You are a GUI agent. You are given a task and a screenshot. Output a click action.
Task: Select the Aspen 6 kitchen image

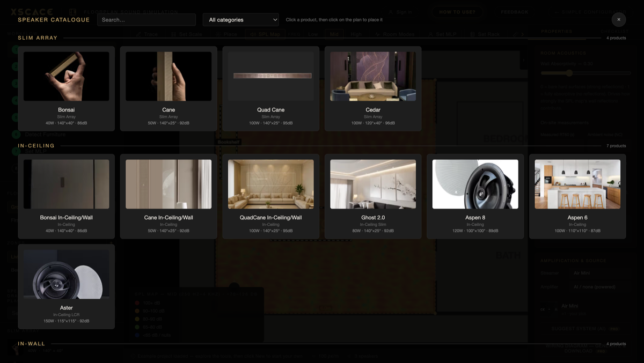pos(577,184)
